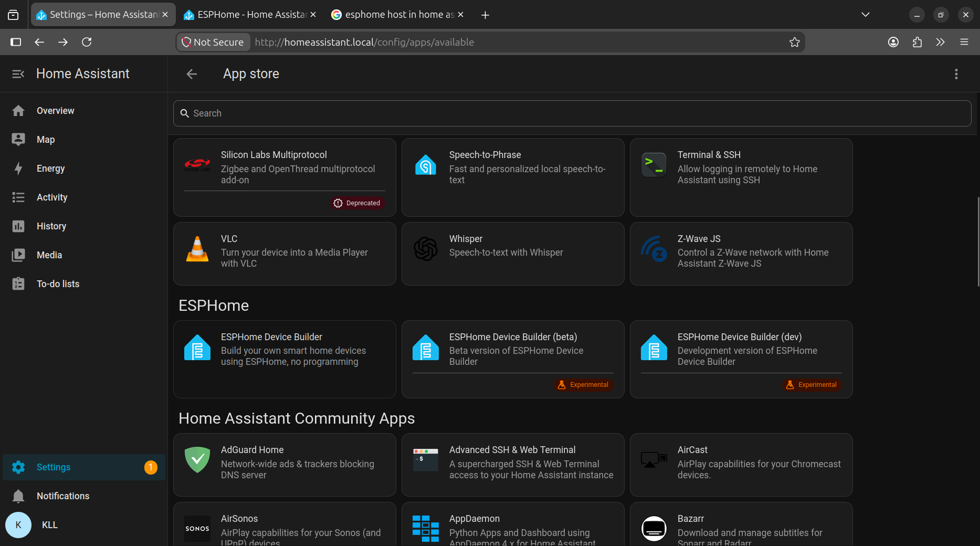This screenshot has width=980, height=546.
Task: Bookmark this page with star icon
Action: pyautogui.click(x=795, y=42)
